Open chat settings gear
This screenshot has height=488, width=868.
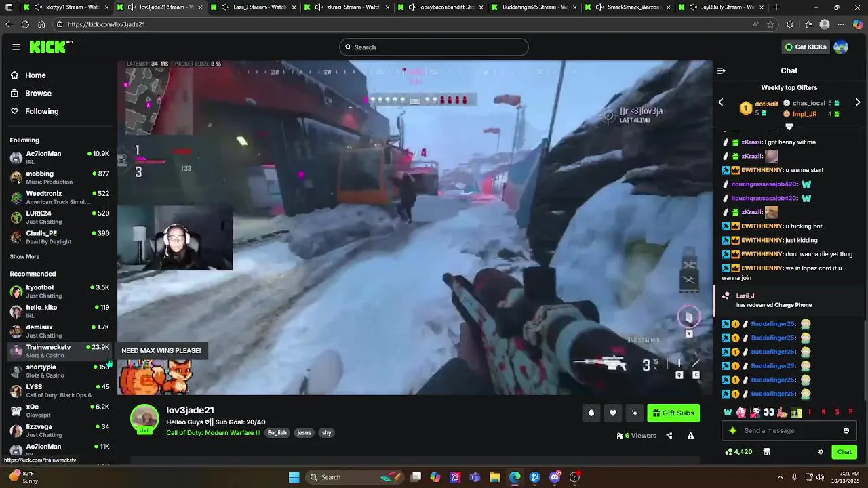click(821, 452)
